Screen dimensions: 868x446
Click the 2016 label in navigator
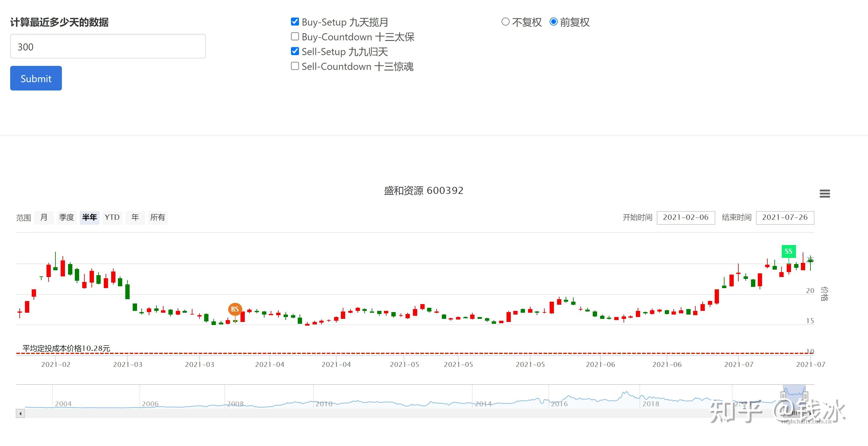559,404
